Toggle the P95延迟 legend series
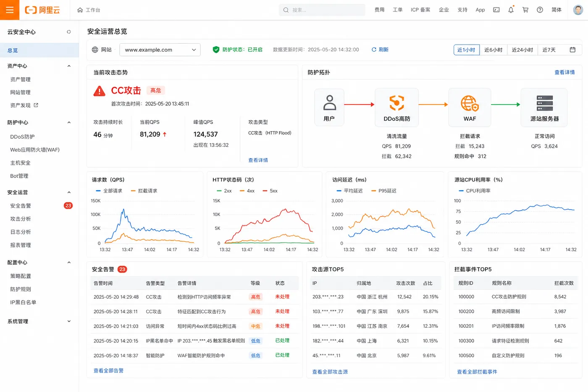The height and width of the screenshot is (392, 588). tap(385, 191)
